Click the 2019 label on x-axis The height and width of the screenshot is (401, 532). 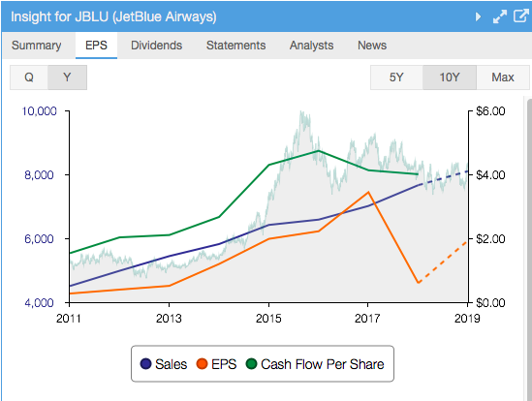[467, 319]
